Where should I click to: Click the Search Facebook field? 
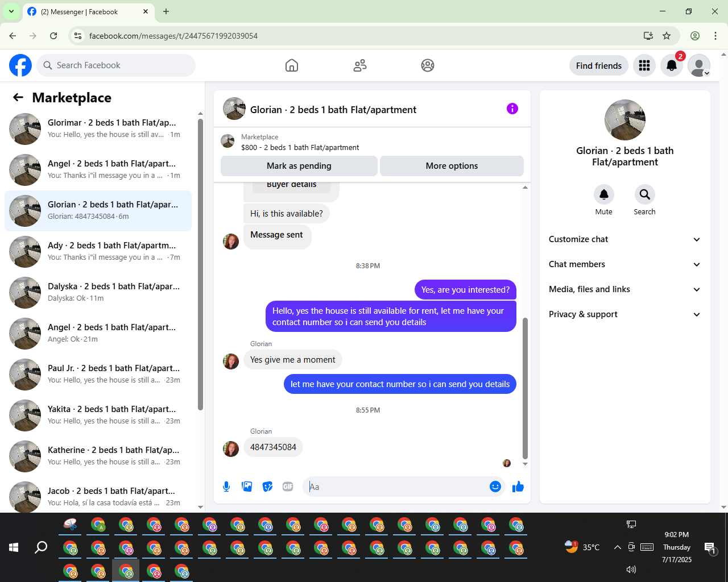click(x=116, y=65)
